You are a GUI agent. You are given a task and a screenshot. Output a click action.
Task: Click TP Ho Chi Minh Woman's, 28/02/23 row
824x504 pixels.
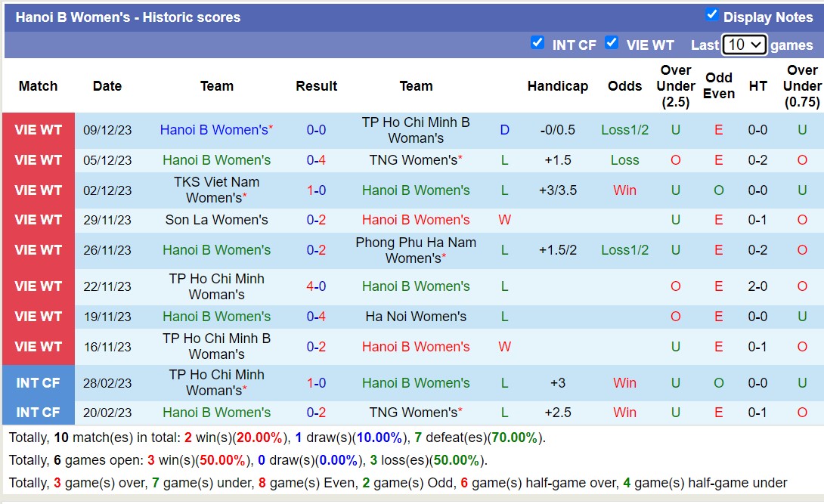[216, 382]
